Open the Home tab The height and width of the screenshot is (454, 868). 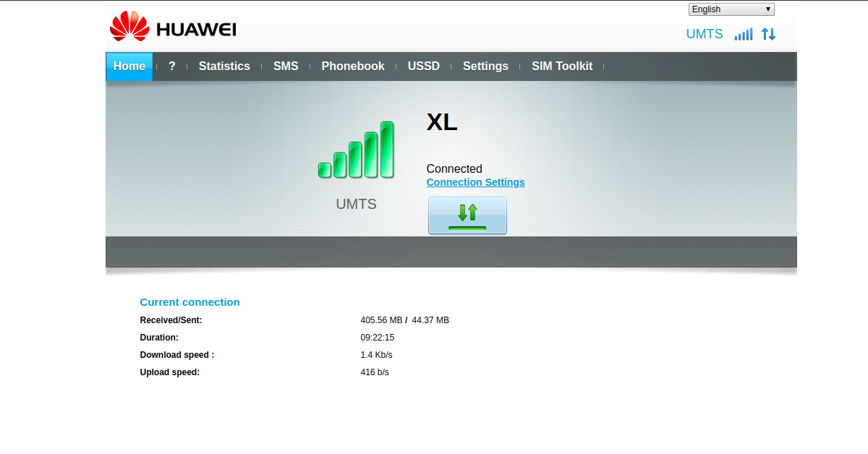click(129, 66)
